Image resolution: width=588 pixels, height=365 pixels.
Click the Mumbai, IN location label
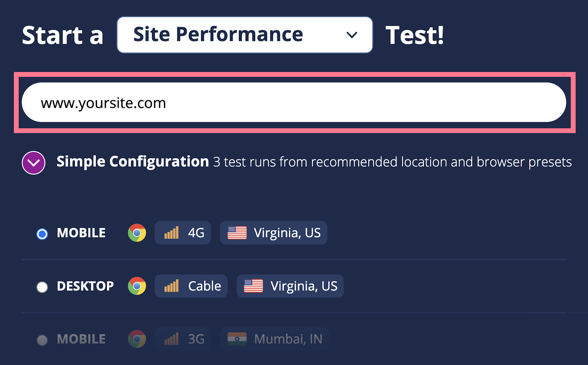click(288, 339)
